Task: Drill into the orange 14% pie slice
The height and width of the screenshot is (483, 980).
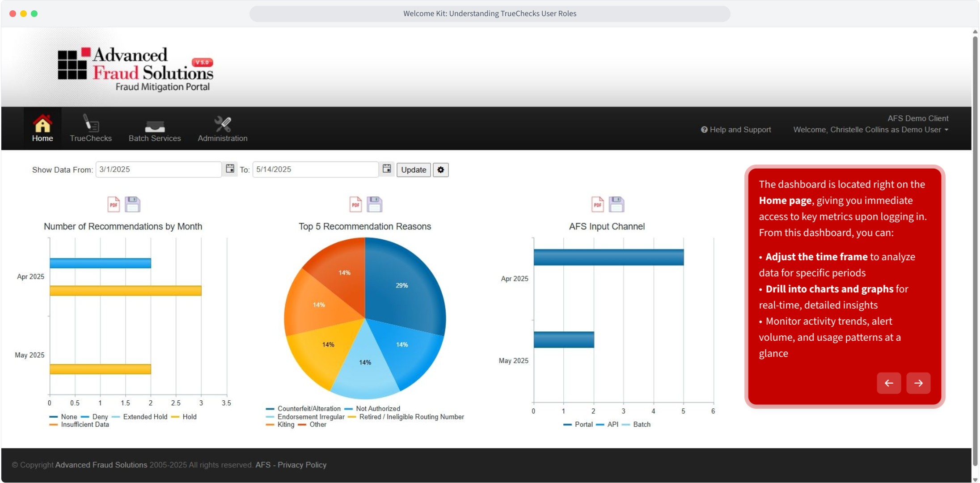Action: tap(320, 304)
